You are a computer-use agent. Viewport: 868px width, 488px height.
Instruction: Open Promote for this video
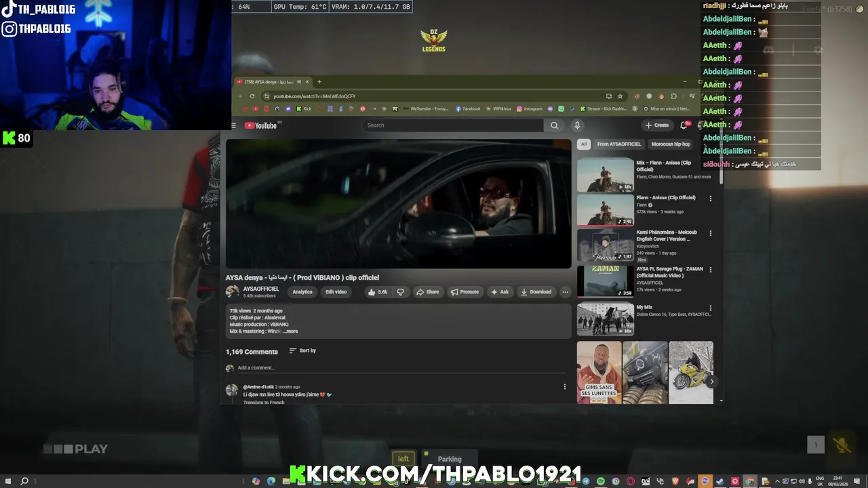click(x=465, y=292)
